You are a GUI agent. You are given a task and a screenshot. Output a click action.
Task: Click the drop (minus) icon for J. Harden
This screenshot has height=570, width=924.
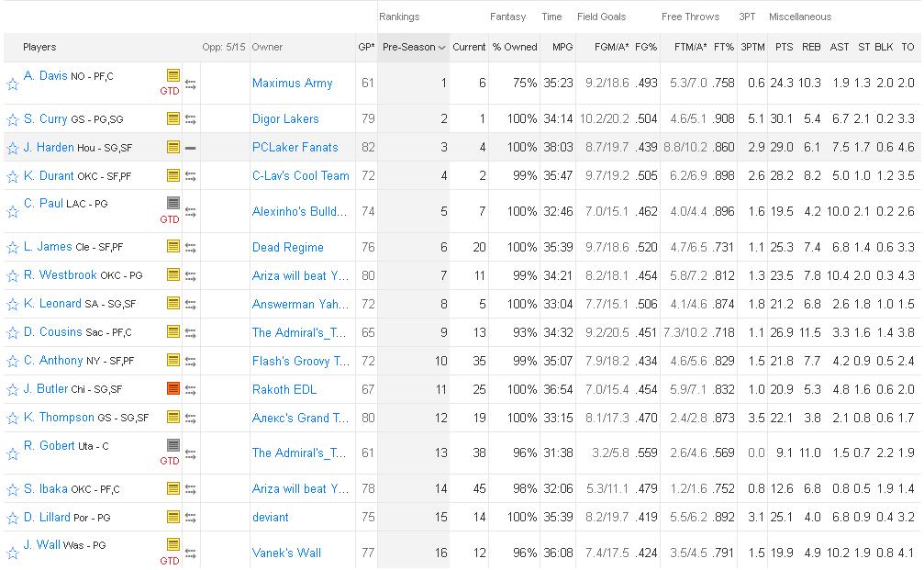191,147
